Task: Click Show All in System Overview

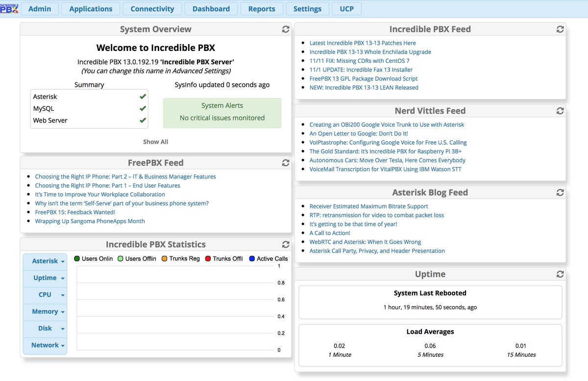Action: (155, 142)
